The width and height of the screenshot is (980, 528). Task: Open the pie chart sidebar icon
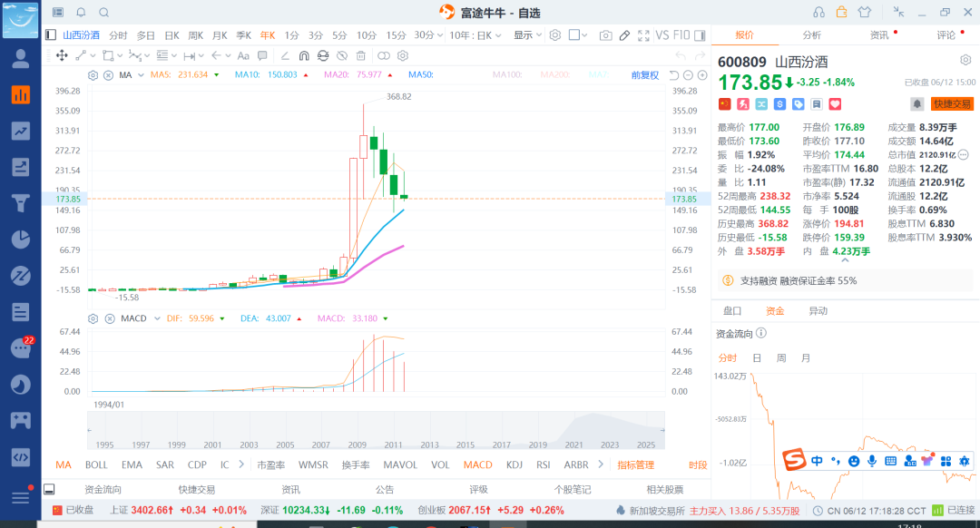pos(21,240)
